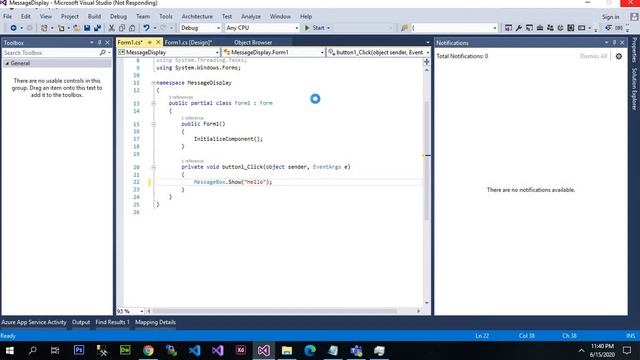Click the Start debugging button

tap(315, 28)
